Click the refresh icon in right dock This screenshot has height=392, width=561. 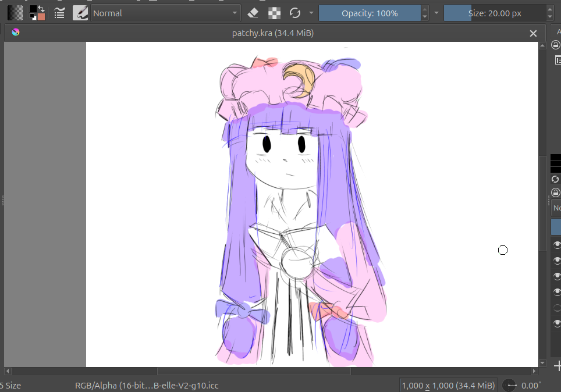click(x=555, y=179)
